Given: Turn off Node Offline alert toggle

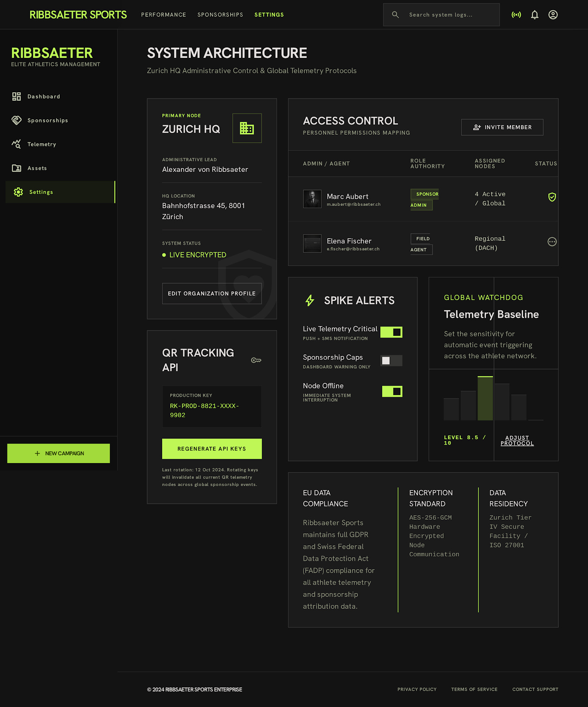Looking at the screenshot, I should [392, 391].
